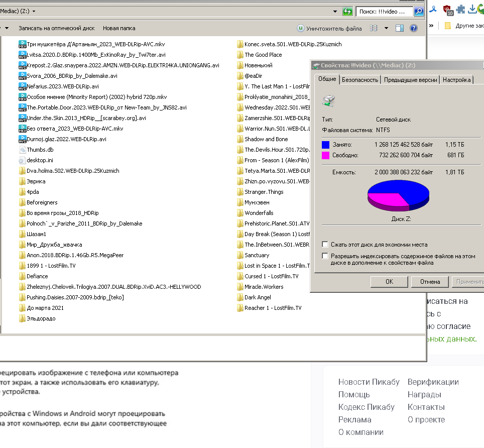The image size is (484, 448).
Task: Click the Отмена button
Action: pos(430,282)
